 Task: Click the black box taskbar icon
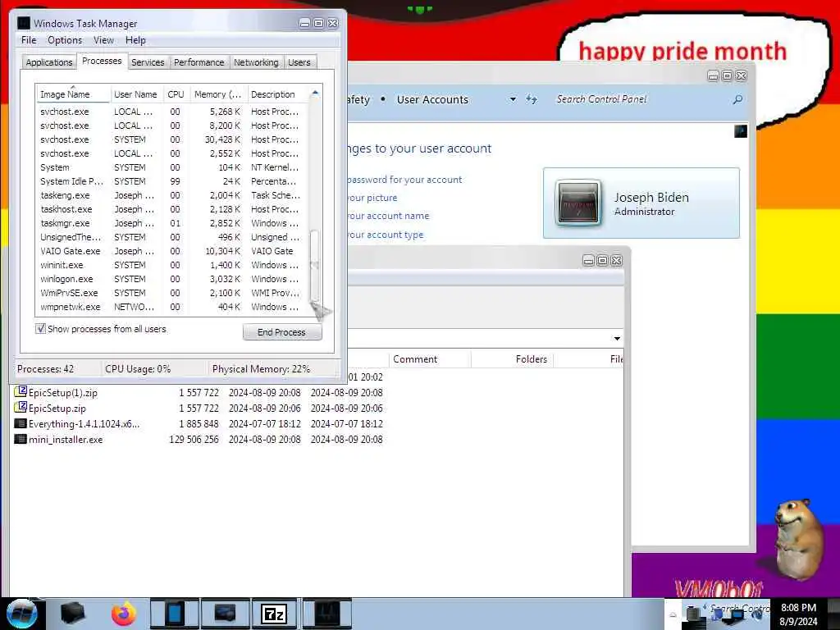pos(73,614)
